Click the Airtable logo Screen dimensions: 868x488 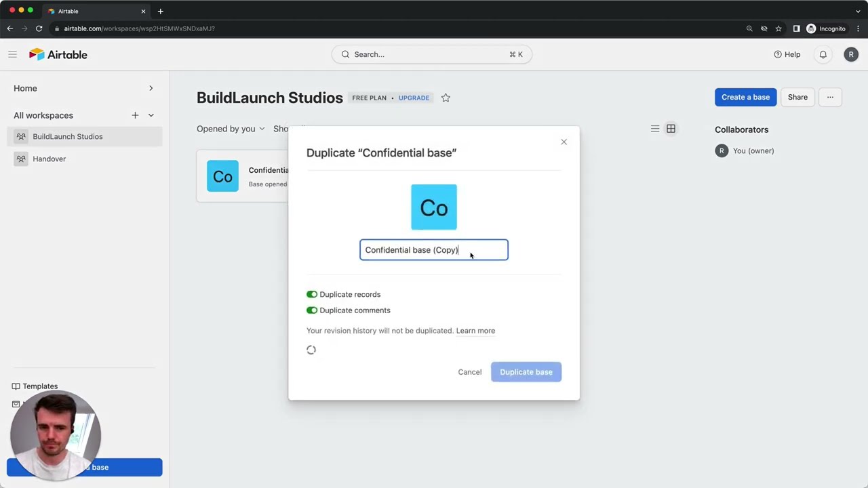(x=58, y=54)
